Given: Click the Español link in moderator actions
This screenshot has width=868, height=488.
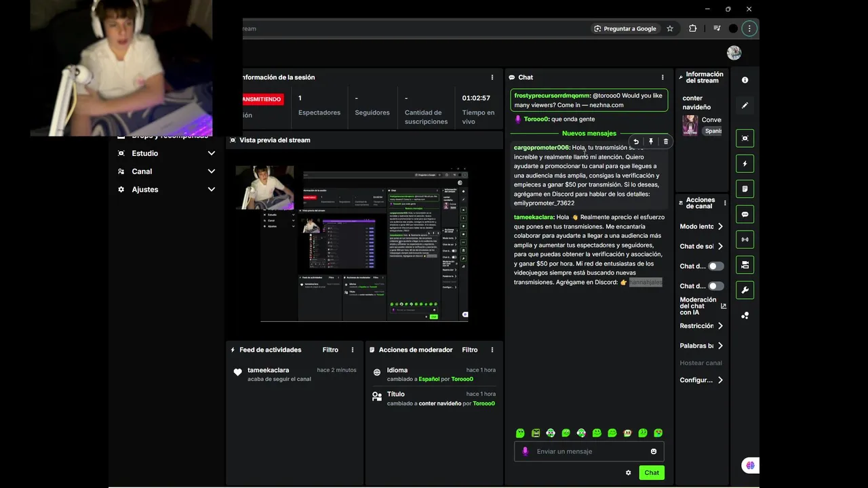Looking at the screenshot, I should click(429, 380).
